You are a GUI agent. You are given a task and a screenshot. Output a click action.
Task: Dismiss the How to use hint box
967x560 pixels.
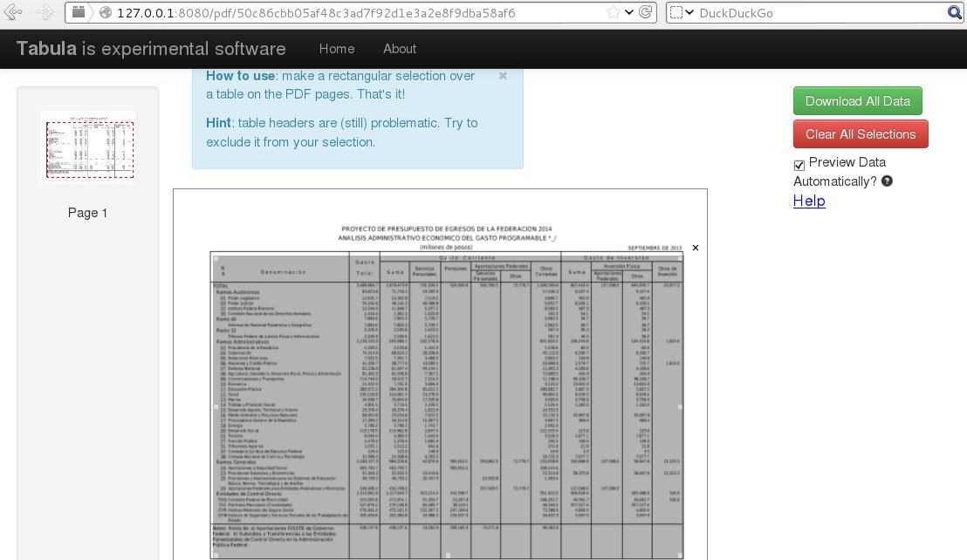(503, 76)
